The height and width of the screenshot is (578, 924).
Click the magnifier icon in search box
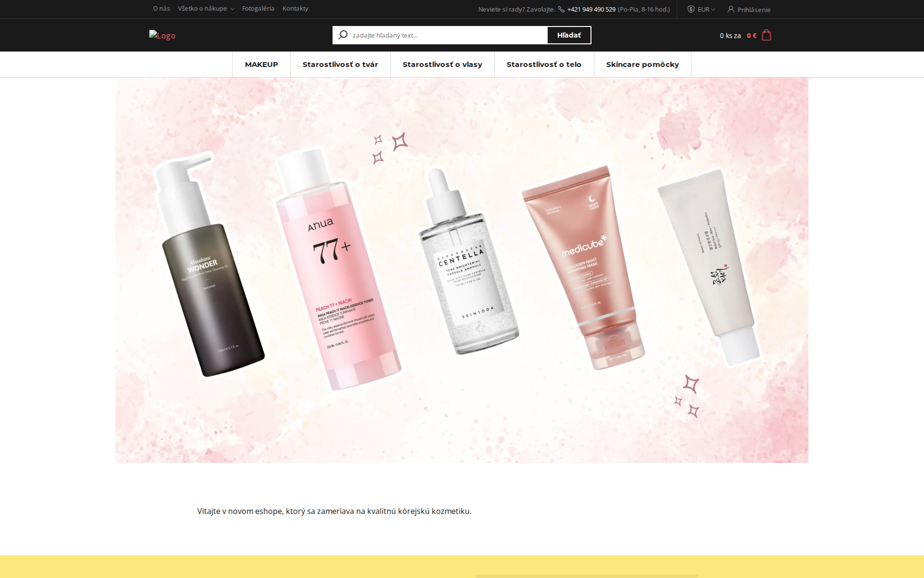click(x=343, y=35)
